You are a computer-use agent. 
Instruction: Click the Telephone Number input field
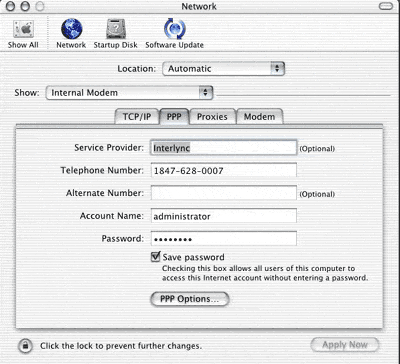pos(223,171)
